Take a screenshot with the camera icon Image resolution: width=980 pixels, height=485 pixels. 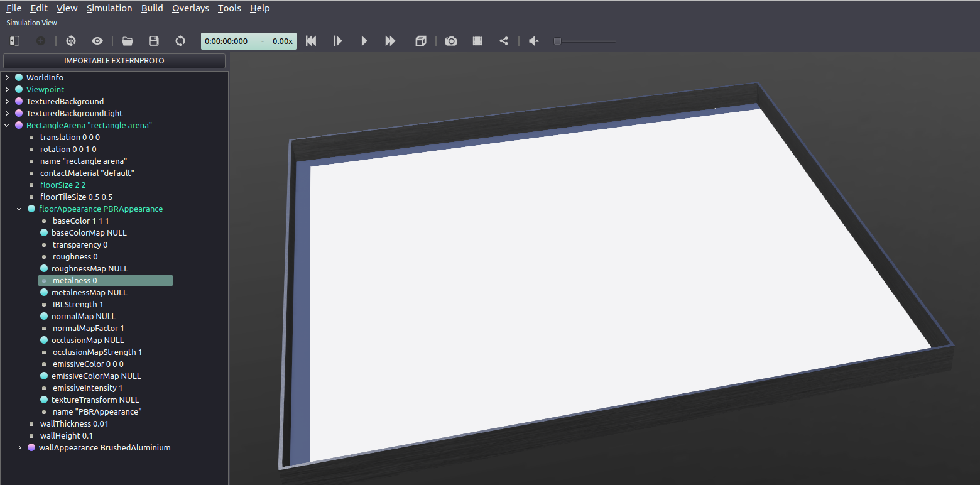(451, 41)
